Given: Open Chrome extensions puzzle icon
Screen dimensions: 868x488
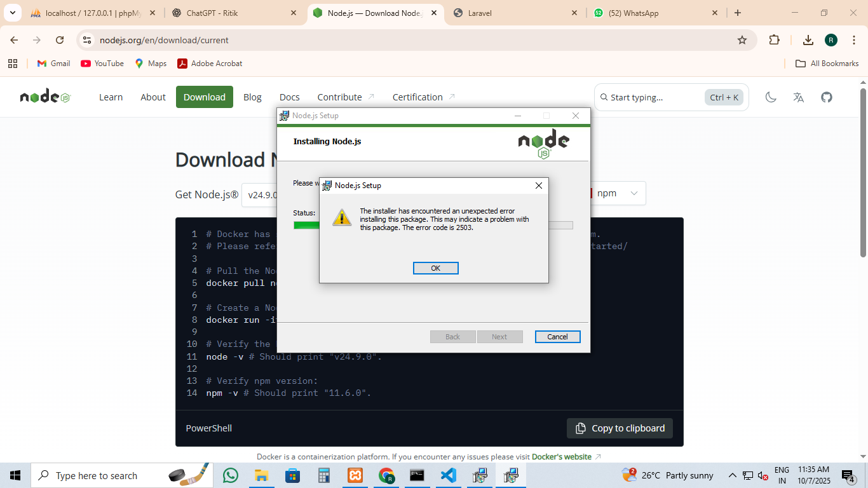Looking at the screenshot, I should [774, 40].
